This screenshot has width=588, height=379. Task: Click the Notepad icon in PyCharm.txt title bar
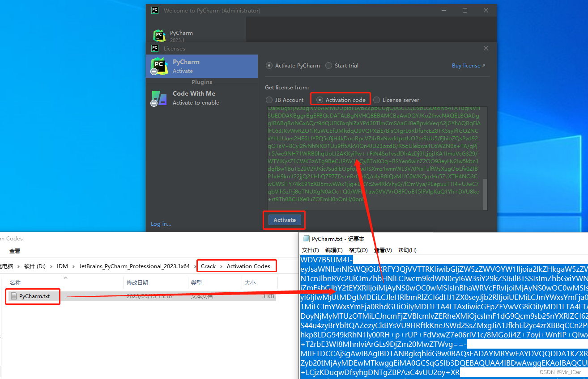click(x=306, y=239)
